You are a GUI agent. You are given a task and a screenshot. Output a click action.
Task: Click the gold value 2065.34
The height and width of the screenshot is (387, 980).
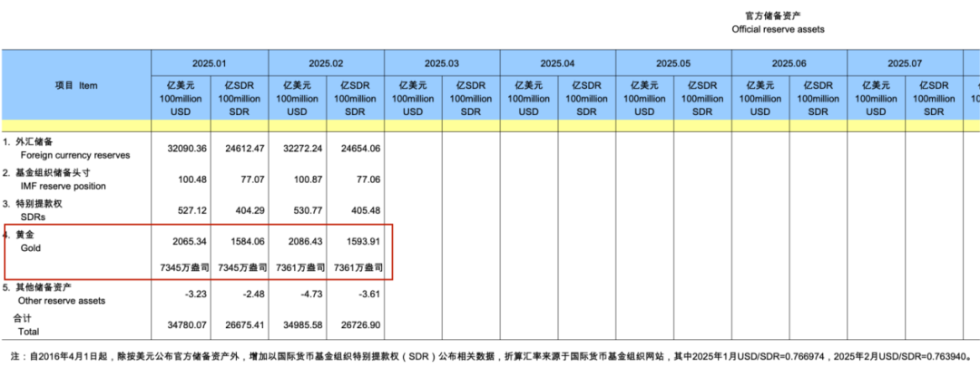(x=190, y=241)
